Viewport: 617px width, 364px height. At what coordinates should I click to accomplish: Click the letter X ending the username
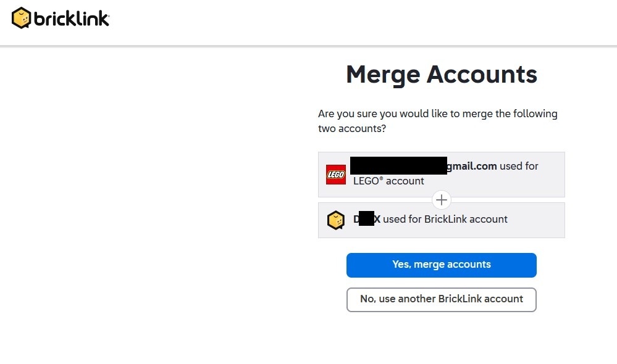point(377,219)
